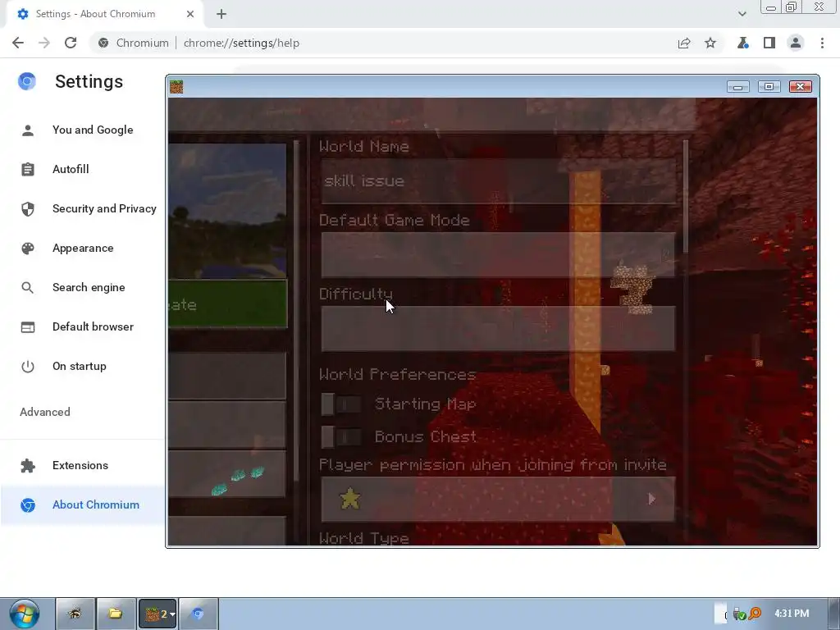Expand the Advanced settings section
The width and height of the screenshot is (840, 630).
click(45, 412)
